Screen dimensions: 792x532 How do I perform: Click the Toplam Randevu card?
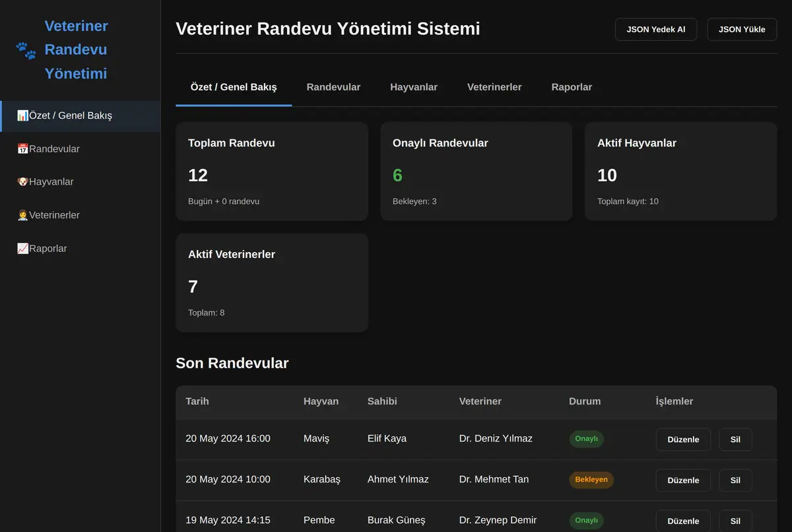coord(272,171)
